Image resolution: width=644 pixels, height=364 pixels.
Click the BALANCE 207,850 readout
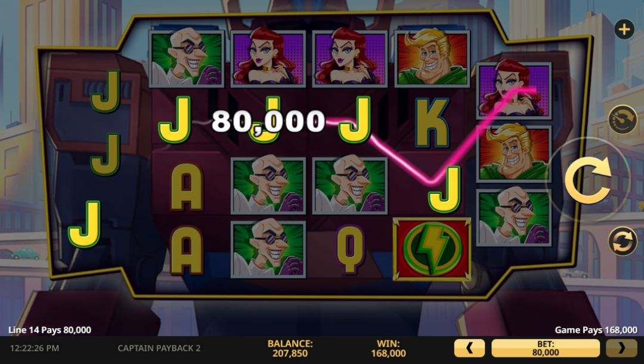[x=290, y=348]
